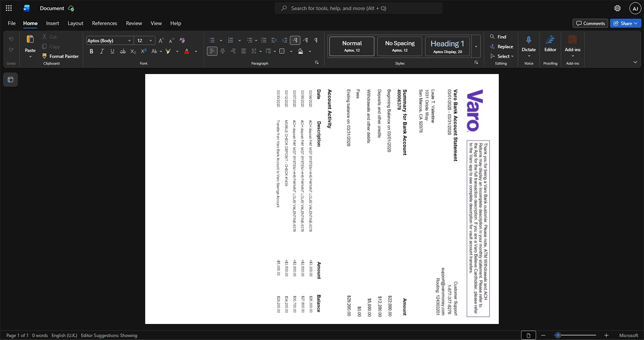Increase indent of paragraph

(x=285, y=41)
